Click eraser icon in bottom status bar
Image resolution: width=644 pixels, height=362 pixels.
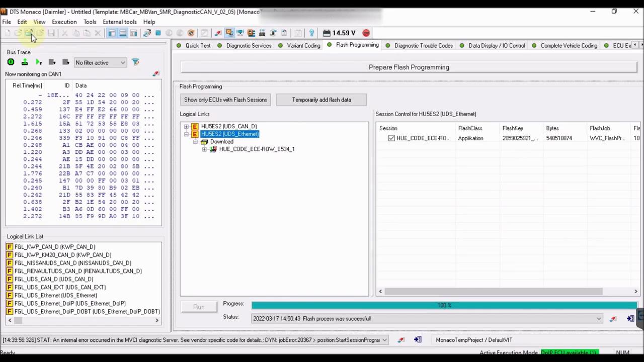point(401,340)
